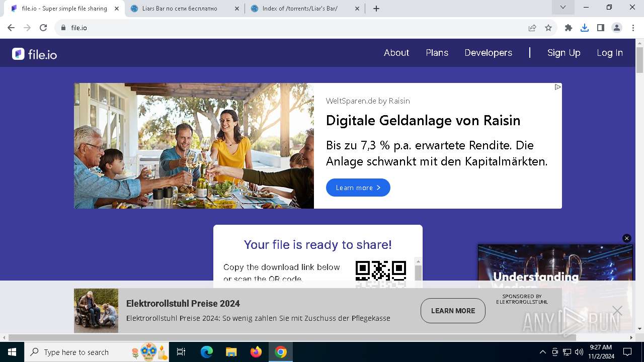Click the Elektrorollstuhl Preise 2024 headline

click(183, 304)
